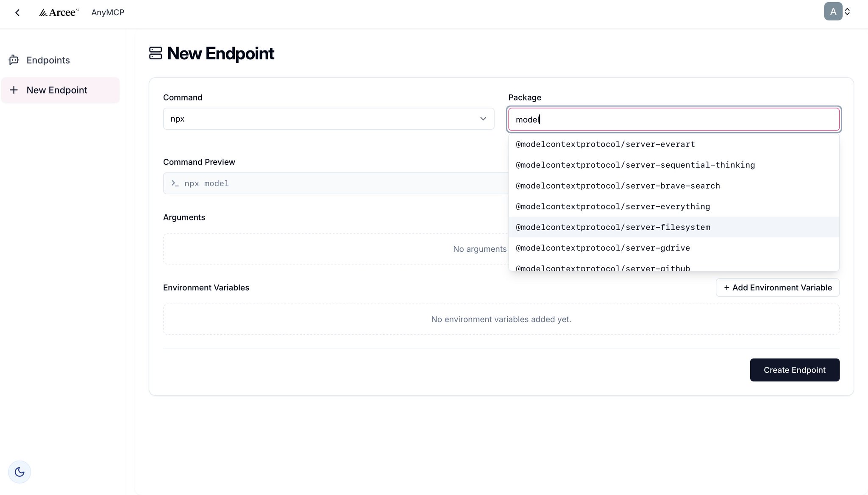
Task: Open the Arcee logo home link
Action: click(x=59, y=13)
